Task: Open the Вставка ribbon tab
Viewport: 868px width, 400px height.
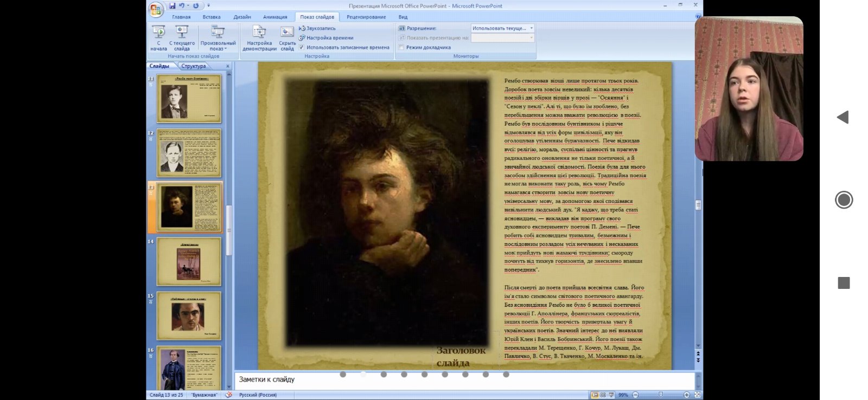Action: (x=212, y=17)
